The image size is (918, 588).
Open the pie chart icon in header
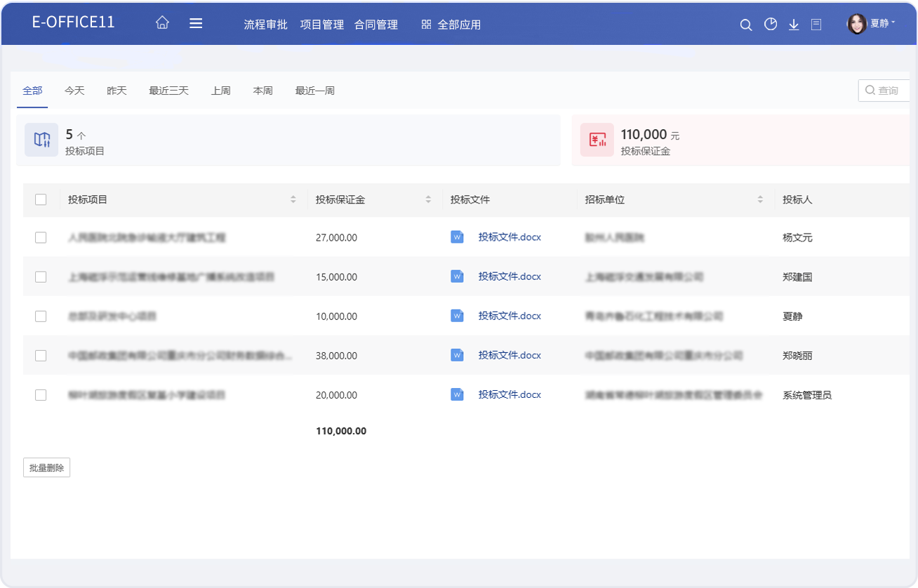[x=771, y=25]
